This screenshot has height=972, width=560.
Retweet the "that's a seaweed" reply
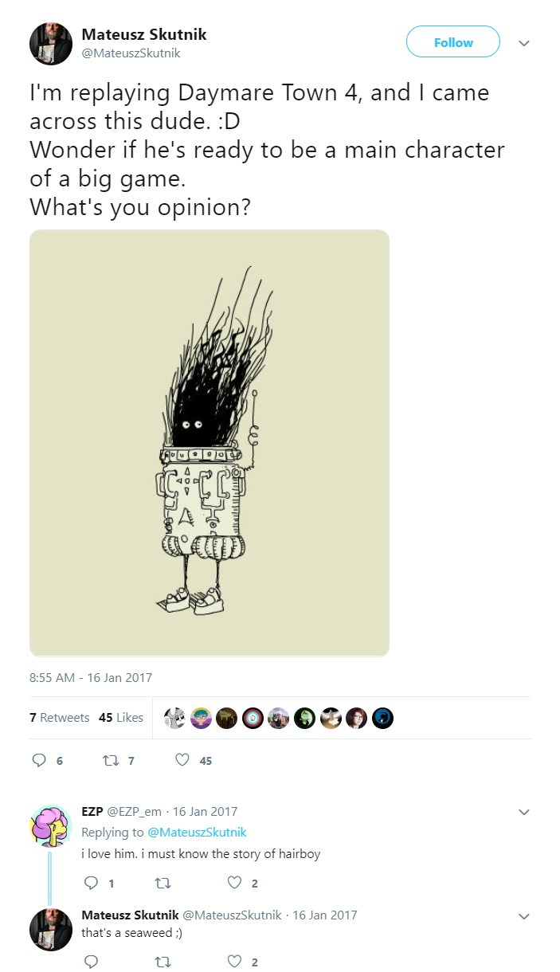(x=163, y=961)
